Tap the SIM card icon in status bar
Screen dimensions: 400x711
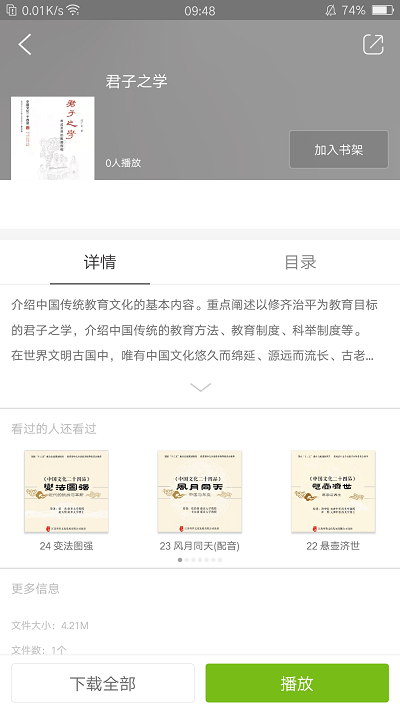12,10
